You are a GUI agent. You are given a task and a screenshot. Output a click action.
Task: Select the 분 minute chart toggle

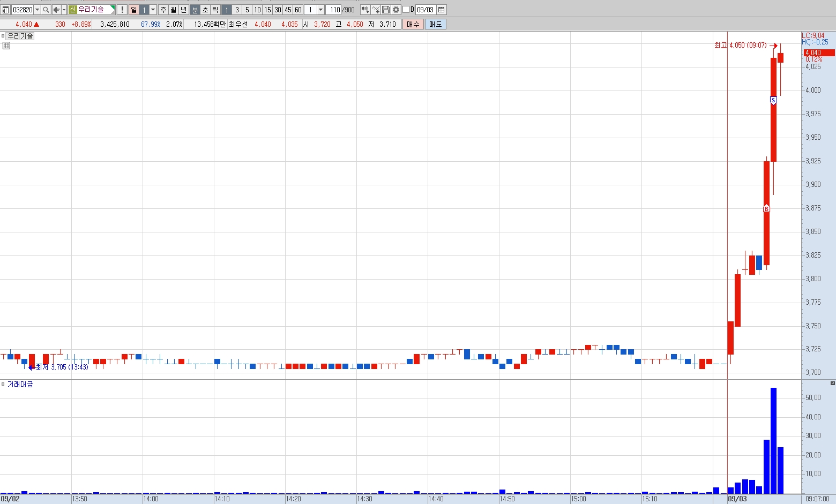(x=195, y=10)
